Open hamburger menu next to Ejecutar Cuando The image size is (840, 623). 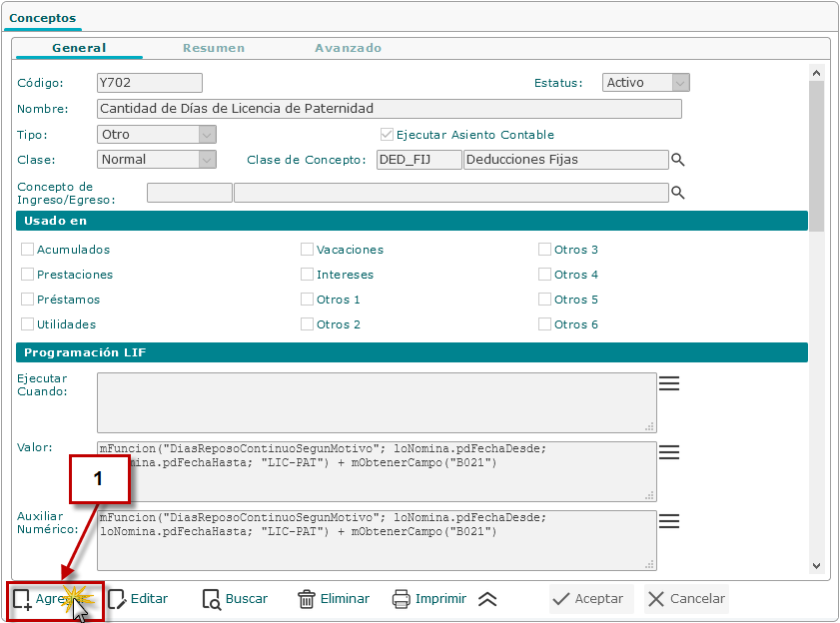click(x=669, y=382)
